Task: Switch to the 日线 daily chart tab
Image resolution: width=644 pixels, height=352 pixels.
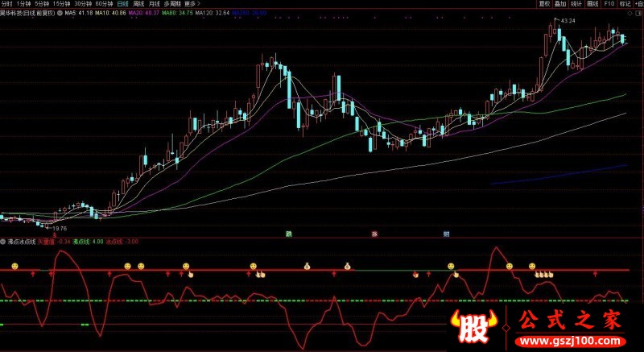Action: pyautogui.click(x=122, y=4)
